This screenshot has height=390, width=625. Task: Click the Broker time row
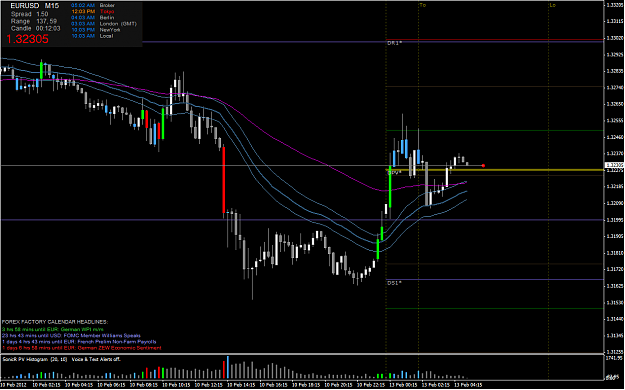pos(93,6)
